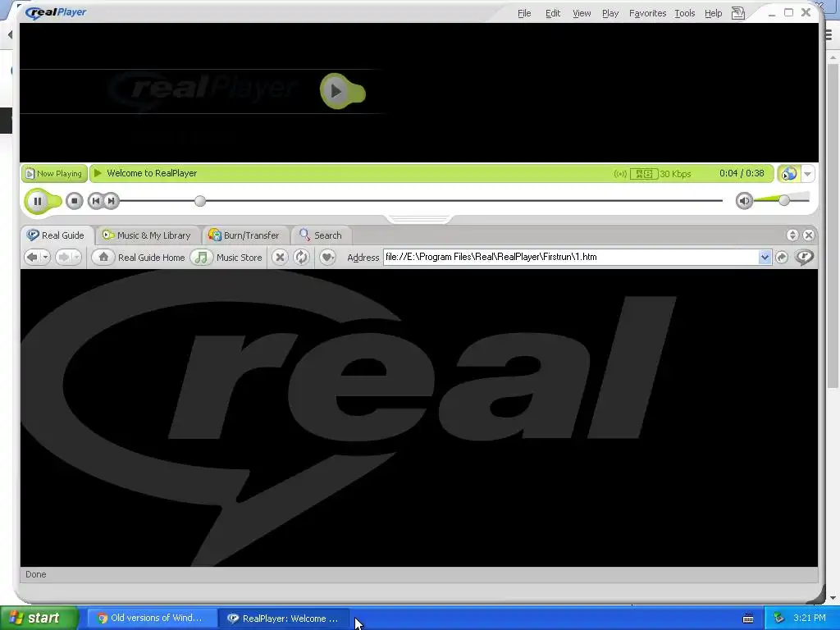The width and height of the screenshot is (840, 630).
Task: Open the Search tab
Action: (321, 235)
